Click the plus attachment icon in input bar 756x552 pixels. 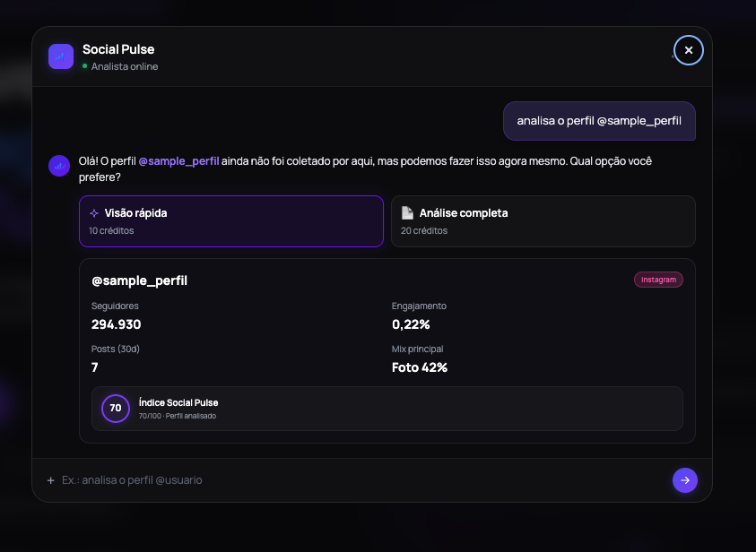[x=50, y=480]
